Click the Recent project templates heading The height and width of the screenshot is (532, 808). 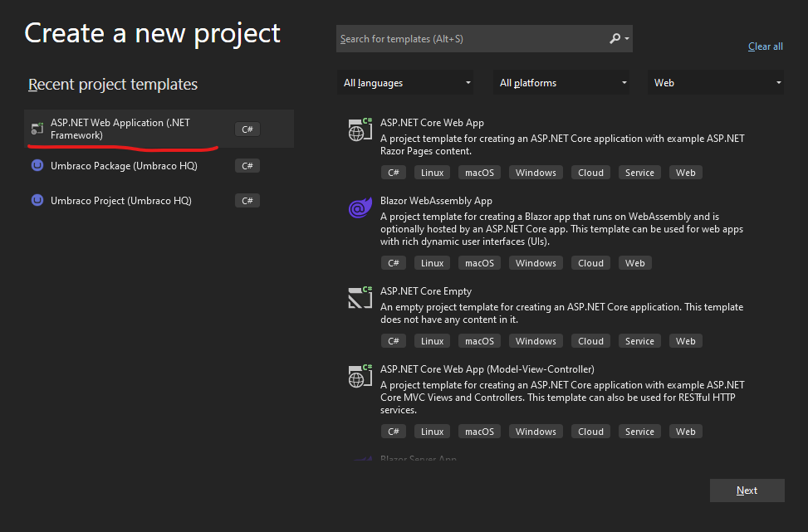click(113, 84)
